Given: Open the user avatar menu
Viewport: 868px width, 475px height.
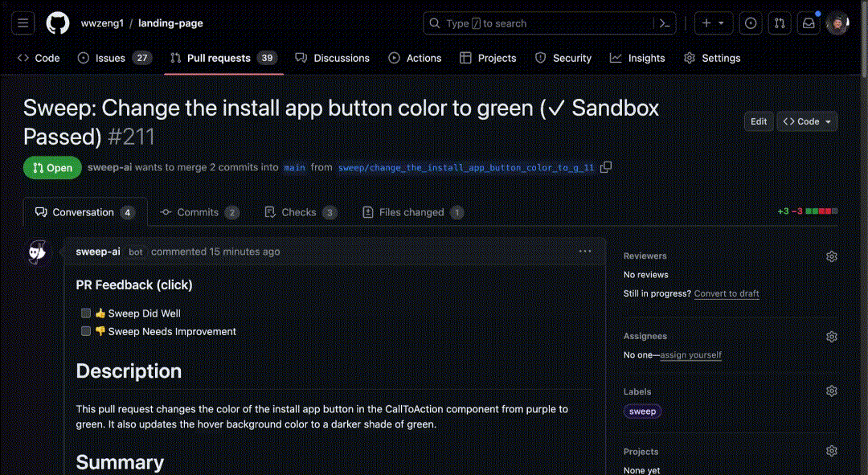Looking at the screenshot, I should (x=837, y=23).
